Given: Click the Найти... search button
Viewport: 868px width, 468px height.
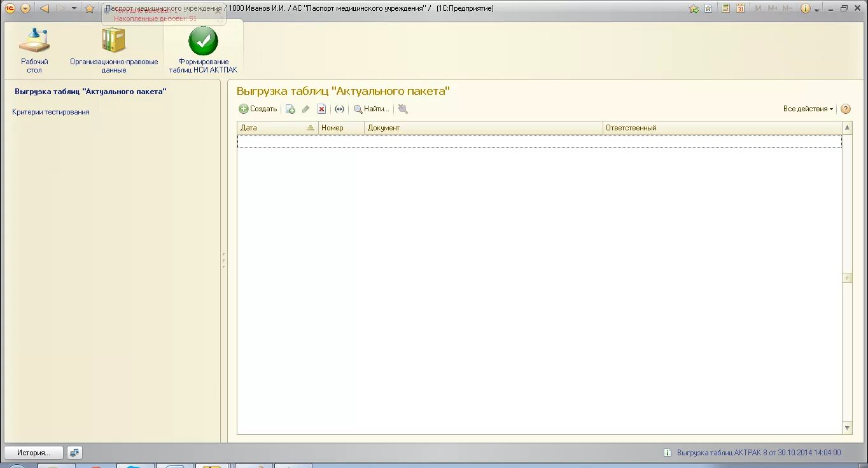Looking at the screenshot, I should (371, 109).
